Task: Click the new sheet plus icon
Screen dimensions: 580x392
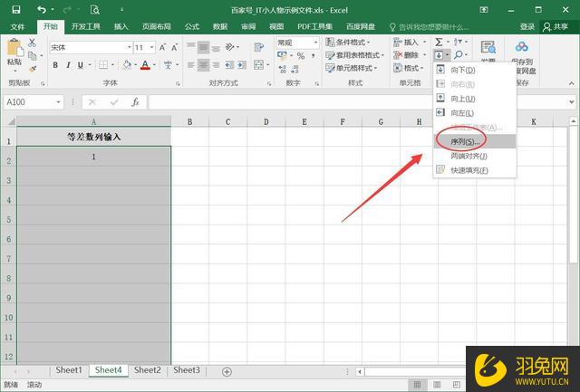Action: click(227, 372)
